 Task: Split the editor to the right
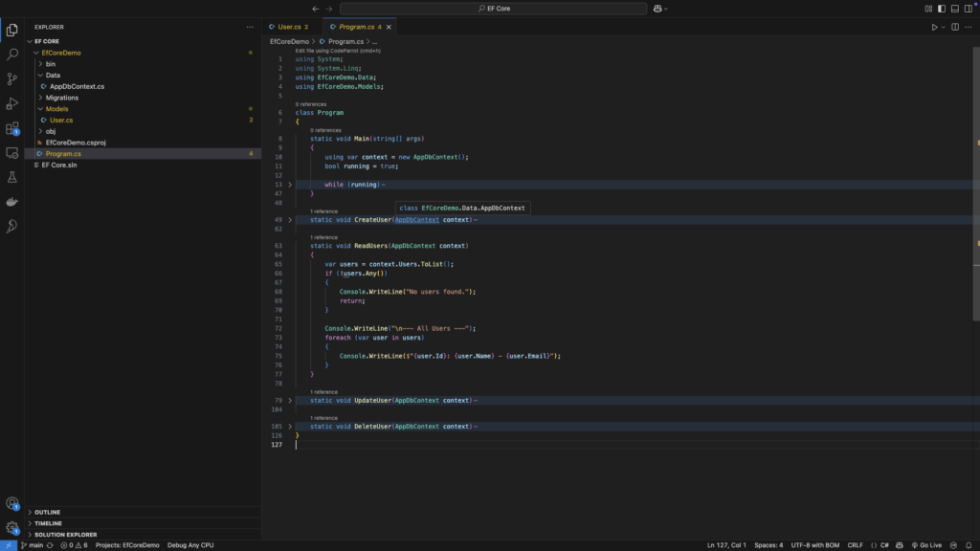pyautogui.click(x=955, y=27)
